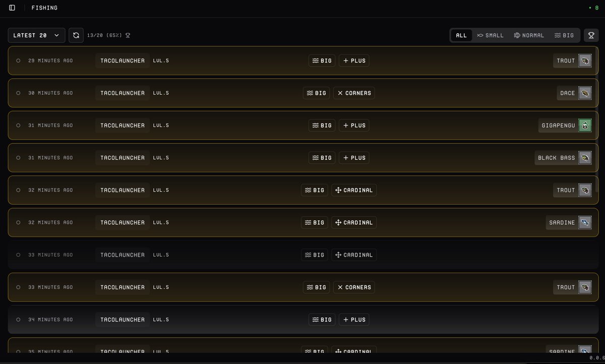The height and width of the screenshot is (364, 605).
Task: Click Tacolauncher in the Gigapengu row
Action: coord(123,126)
